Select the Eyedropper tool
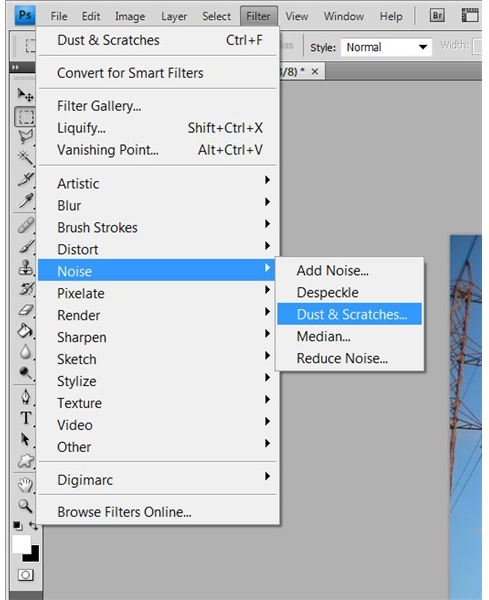Image resolution: width=489 pixels, height=600 pixels. (x=25, y=200)
